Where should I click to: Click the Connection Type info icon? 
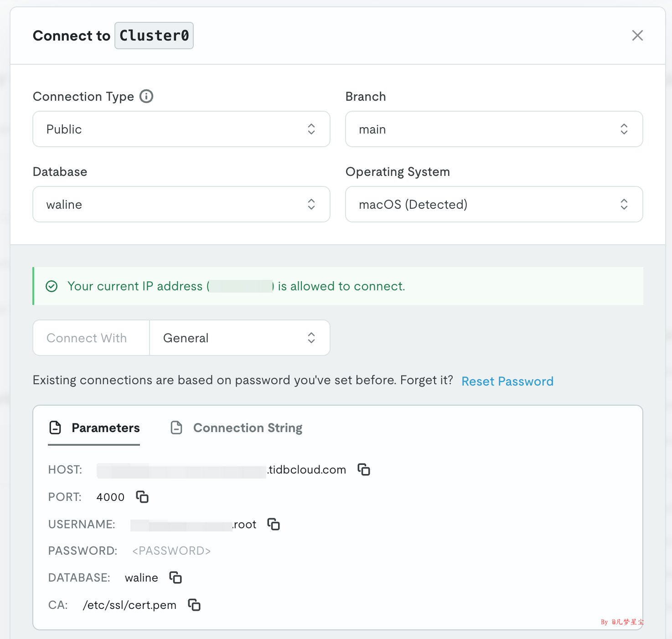(146, 96)
